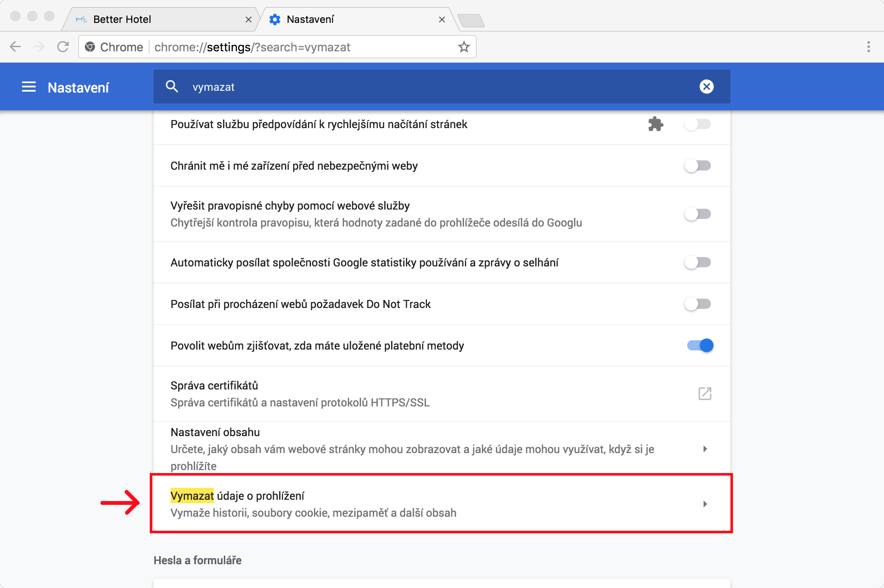Expand Nastavení obsahu arrow
This screenshot has width=884, height=588.
click(x=705, y=449)
